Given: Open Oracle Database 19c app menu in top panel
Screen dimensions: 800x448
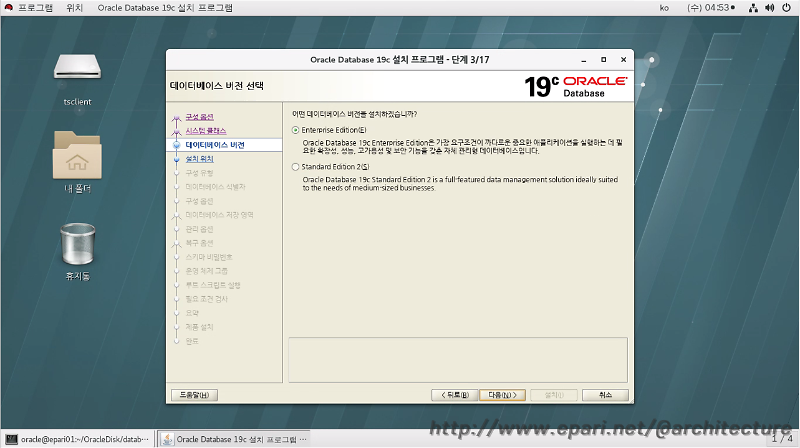Looking at the screenshot, I should 165,8.
